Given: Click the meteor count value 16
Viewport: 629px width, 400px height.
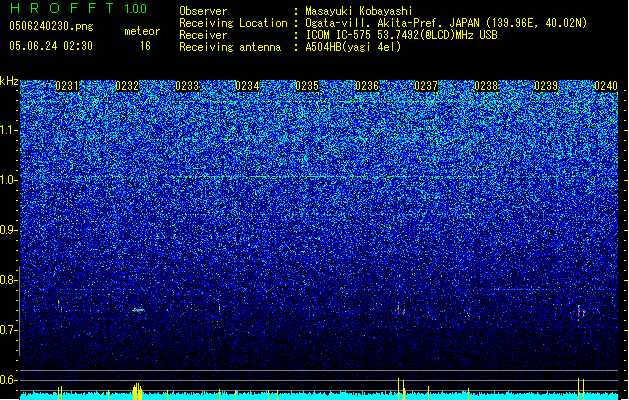Looking at the screenshot, I should tap(145, 46).
